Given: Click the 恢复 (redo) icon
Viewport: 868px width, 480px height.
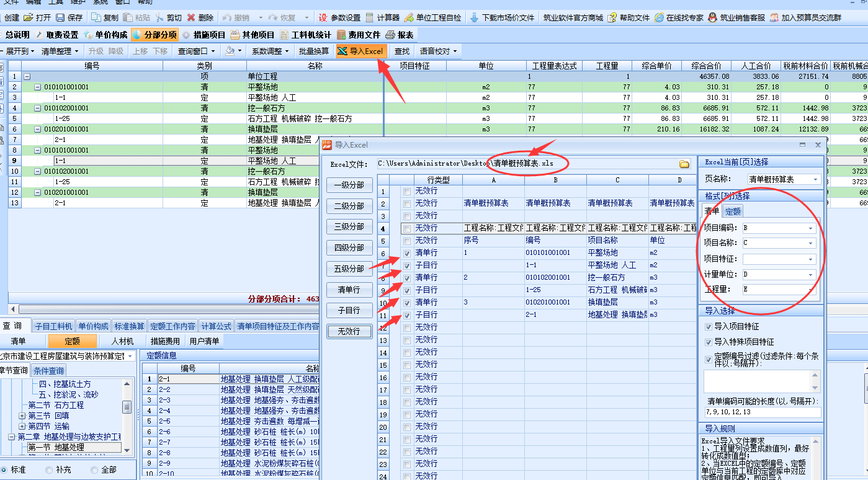Looking at the screenshot, I should (274, 17).
